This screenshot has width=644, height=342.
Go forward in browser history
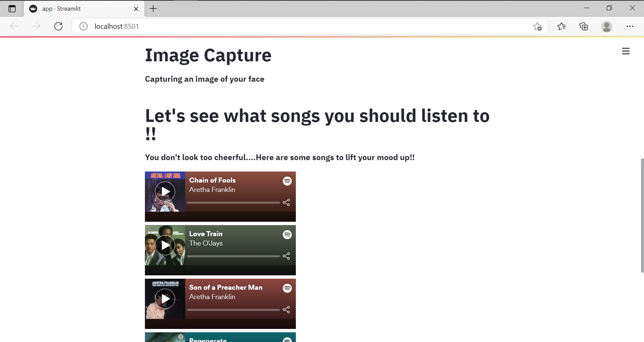pos(36,26)
